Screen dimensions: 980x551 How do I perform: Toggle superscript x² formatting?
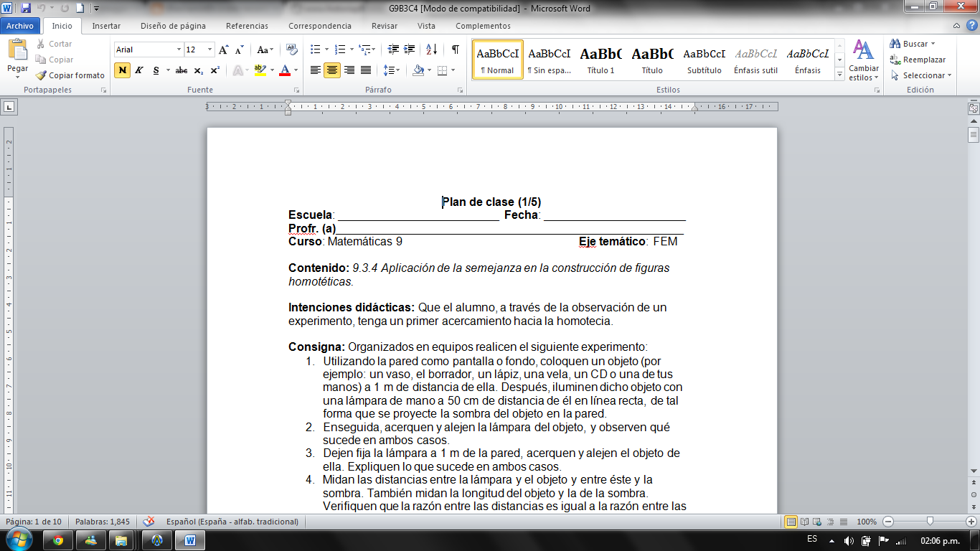[x=215, y=70]
